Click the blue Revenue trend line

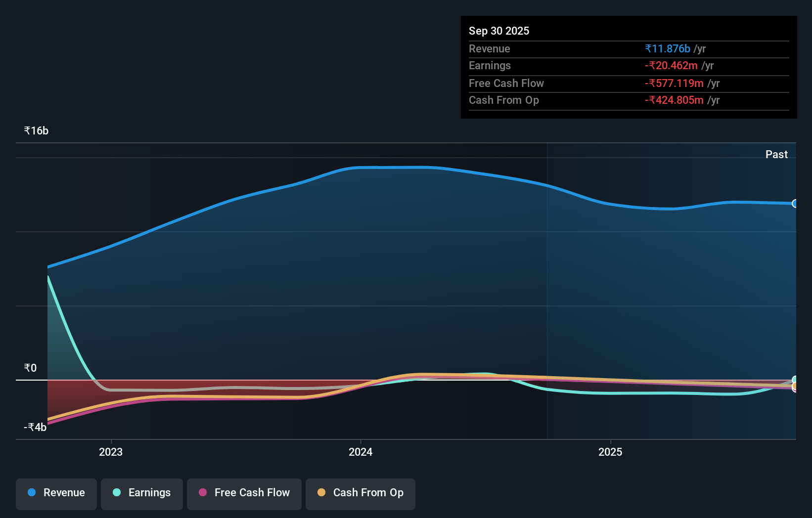(x=396, y=167)
